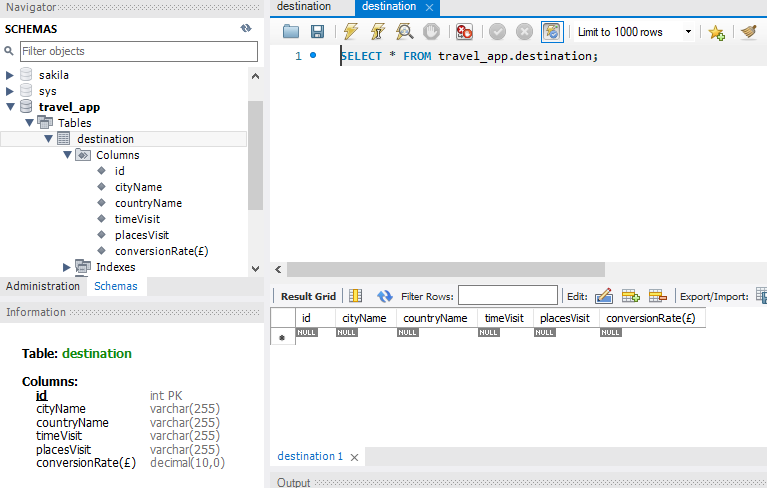The image size is (767, 488).
Task: Execute the query with the lightning bolt icon
Action: 351,32
